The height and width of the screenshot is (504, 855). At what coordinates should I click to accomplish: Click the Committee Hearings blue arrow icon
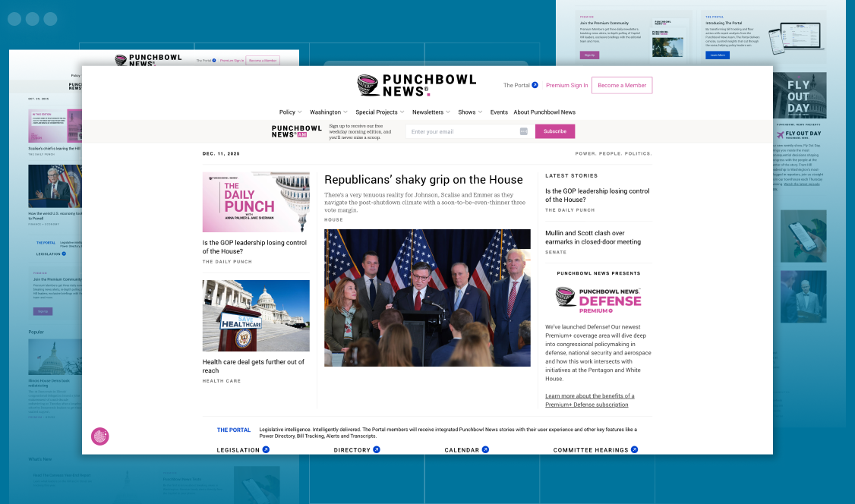[634, 449]
